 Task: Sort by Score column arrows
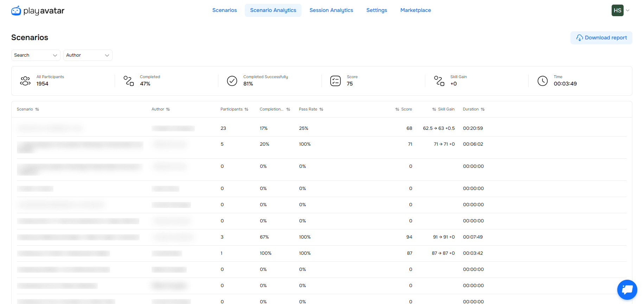tap(397, 109)
